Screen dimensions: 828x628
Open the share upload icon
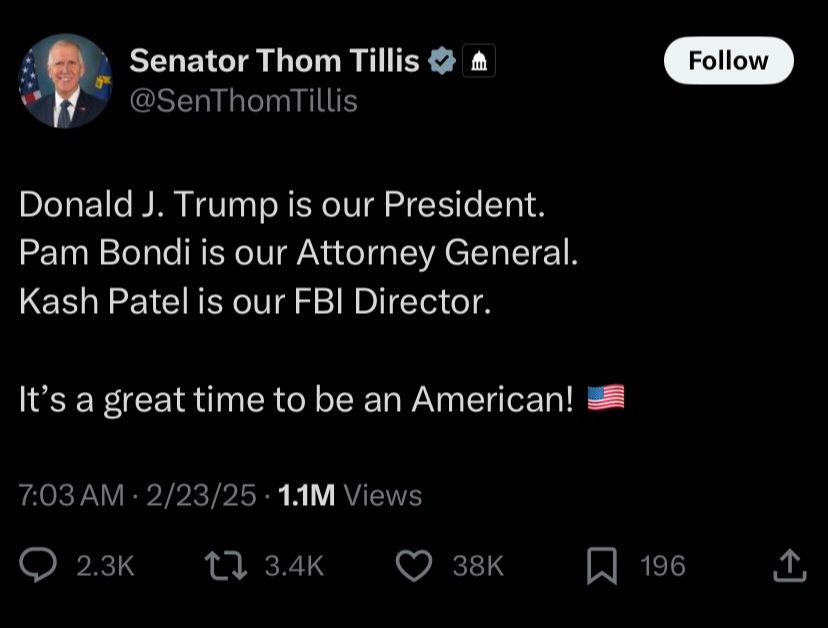(x=789, y=566)
